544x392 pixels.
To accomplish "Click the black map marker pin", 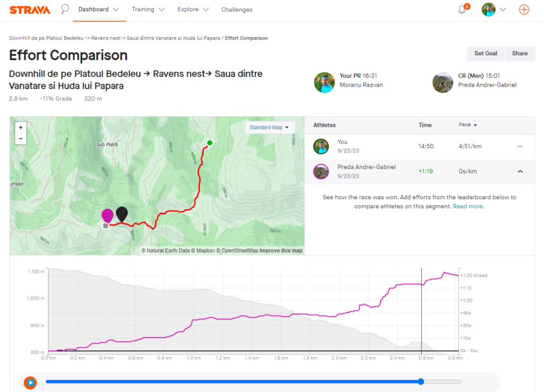I will point(122,214).
